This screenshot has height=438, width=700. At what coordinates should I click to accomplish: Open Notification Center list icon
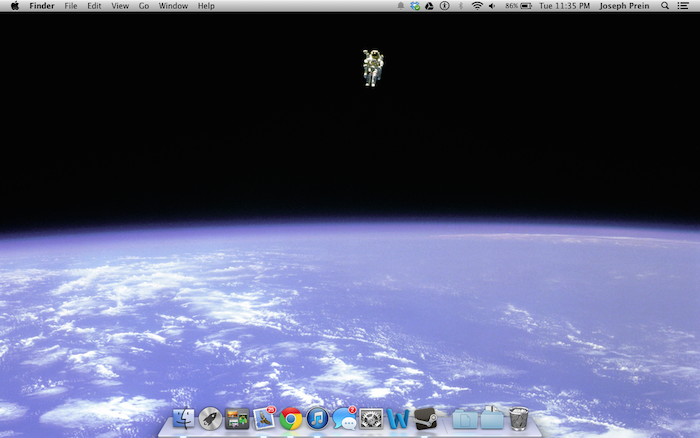(x=683, y=6)
